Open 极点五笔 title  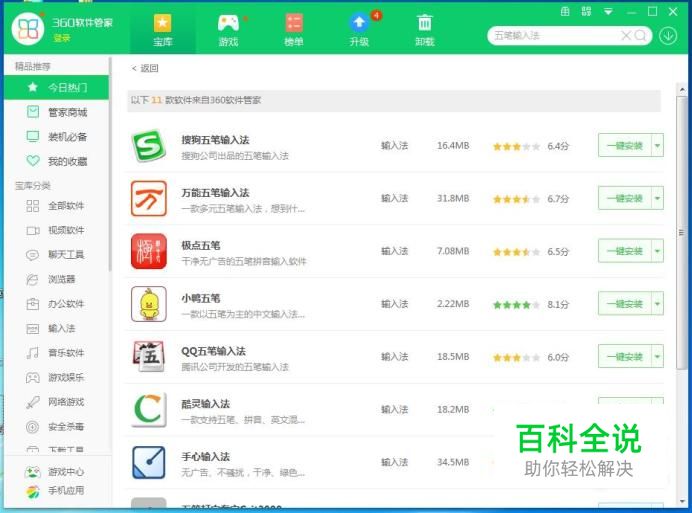tap(201, 245)
